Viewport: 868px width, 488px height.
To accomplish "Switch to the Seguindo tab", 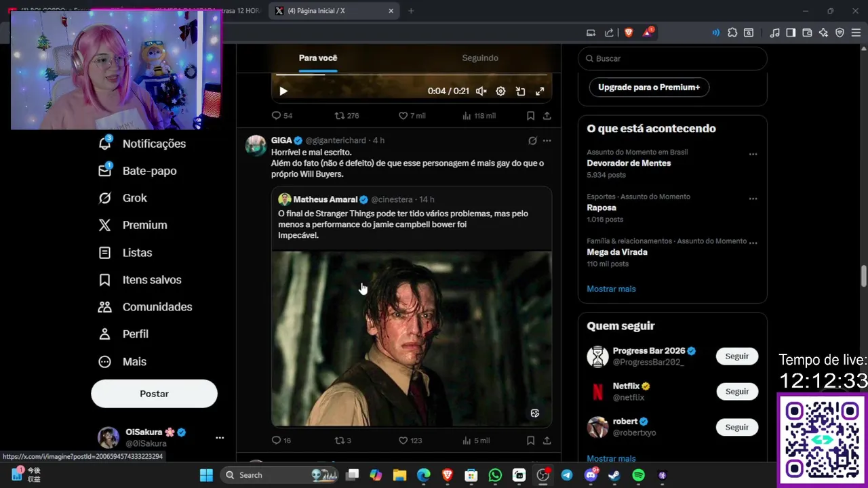I will 480,58.
